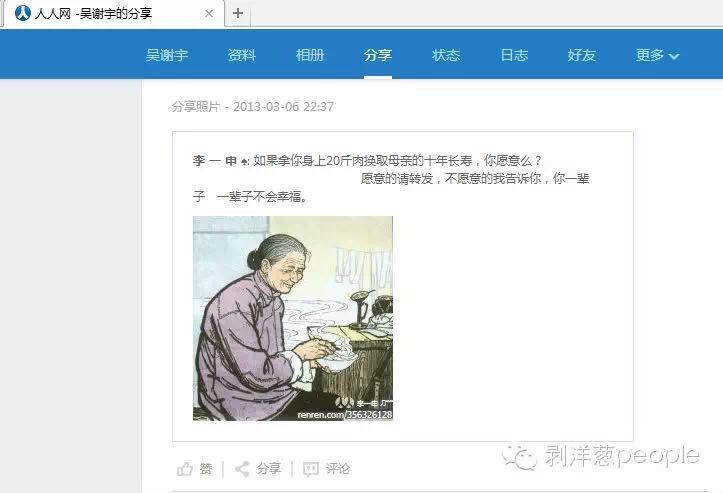Click the 分享照片 post timestamp header

click(x=253, y=107)
